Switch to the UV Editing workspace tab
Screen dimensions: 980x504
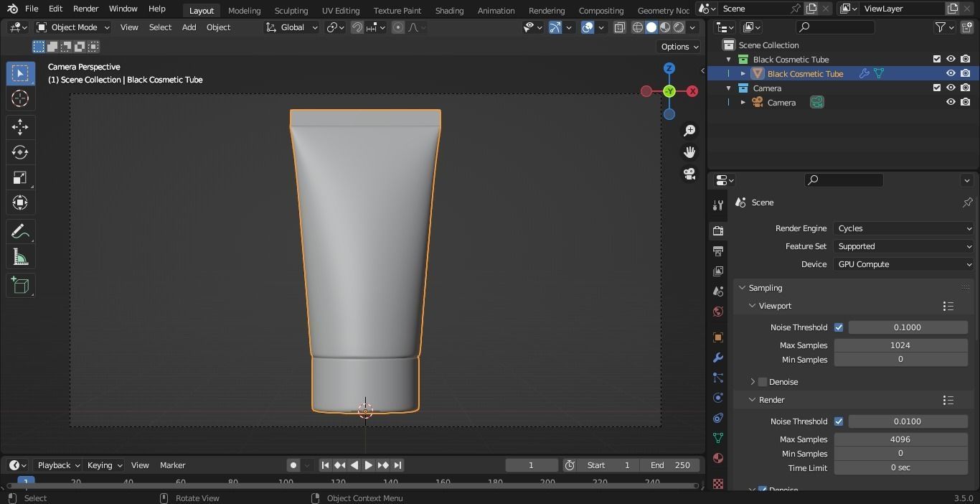(340, 10)
